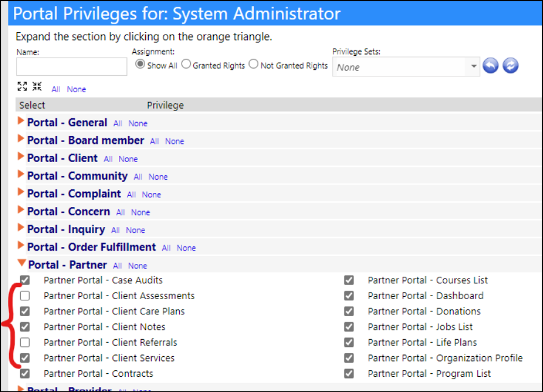Click All link for Portal - Order Fulfillment
This screenshot has width=543, height=392.
[x=166, y=248]
